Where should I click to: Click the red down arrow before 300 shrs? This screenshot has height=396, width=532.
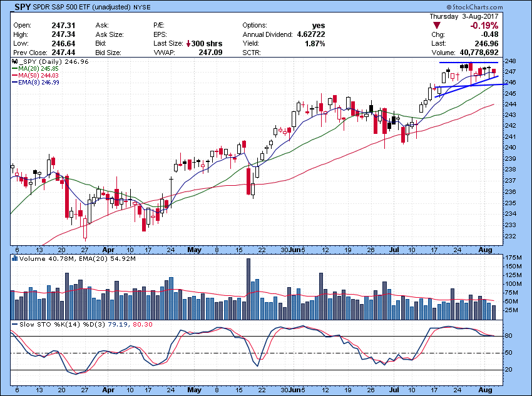pyautogui.click(x=188, y=44)
